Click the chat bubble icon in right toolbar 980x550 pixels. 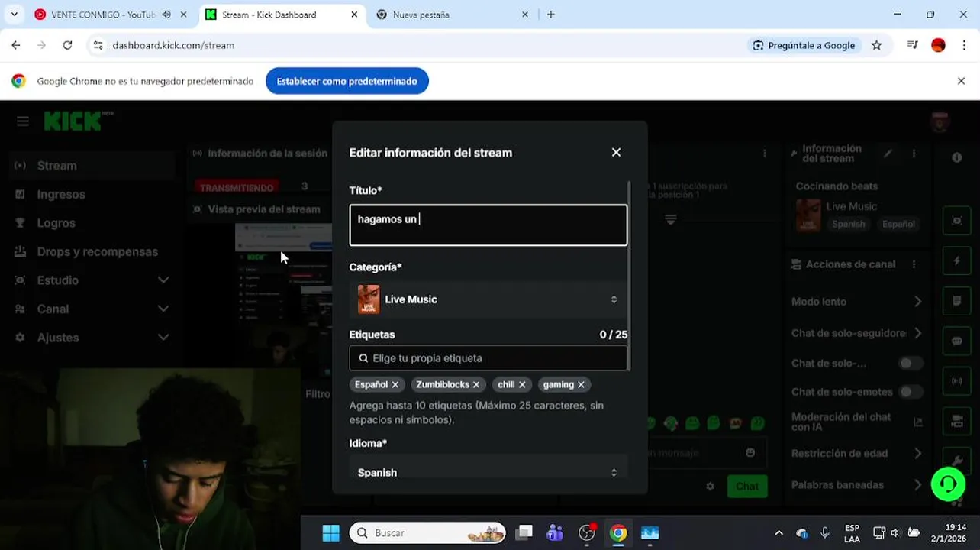pyautogui.click(x=957, y=341)
